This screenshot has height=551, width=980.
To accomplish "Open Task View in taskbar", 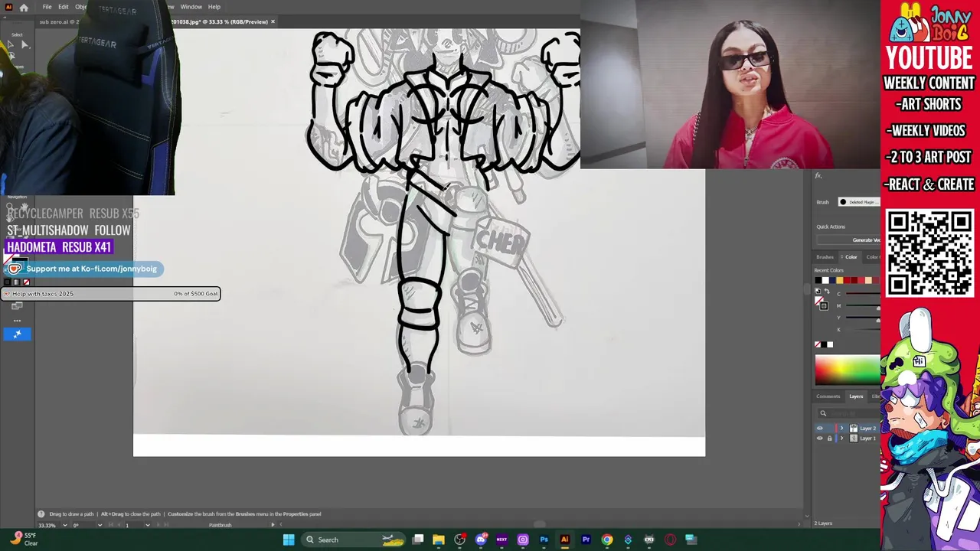I will 418,540.
